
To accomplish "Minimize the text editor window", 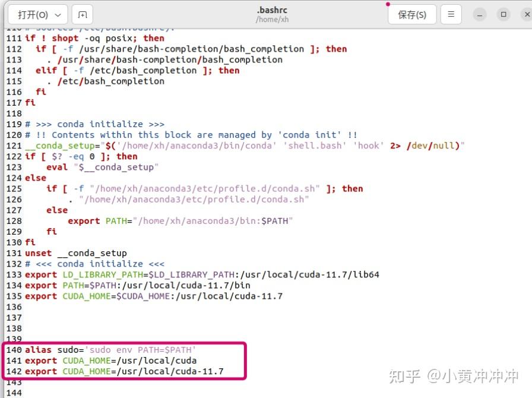I will pos(479,14).
